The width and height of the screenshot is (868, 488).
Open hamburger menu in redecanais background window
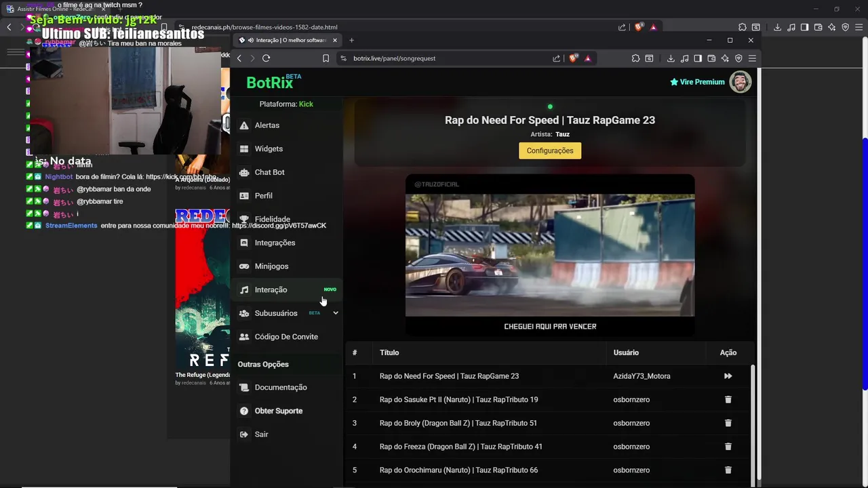click(859, 27)
